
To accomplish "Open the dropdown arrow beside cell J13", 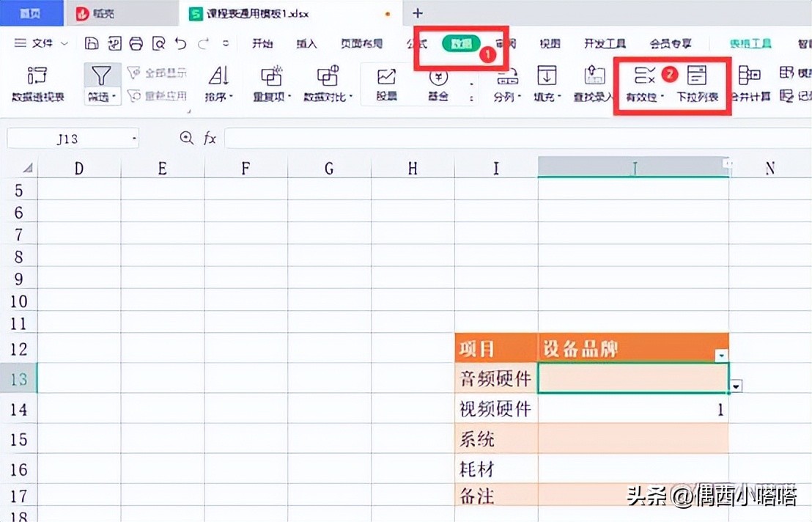I will [x=735, y=385].
